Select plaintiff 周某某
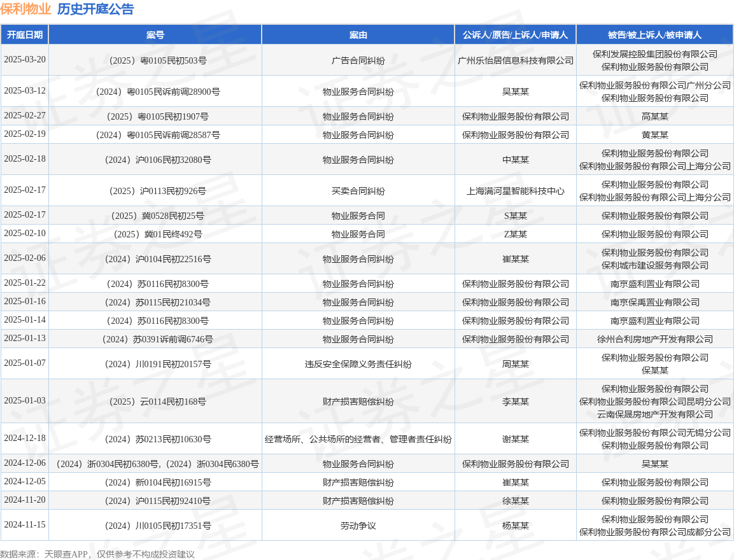 click(x=516, y=364)
